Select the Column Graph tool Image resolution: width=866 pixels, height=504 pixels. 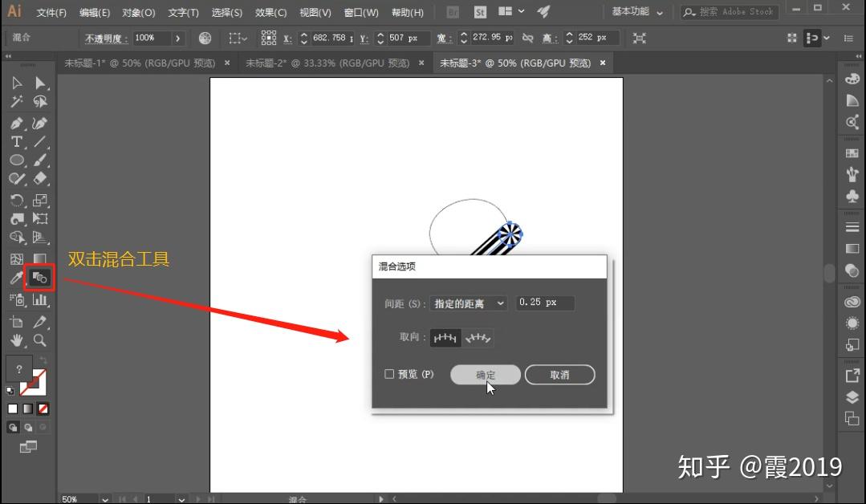pyautogui.click(x=40, y=299)
